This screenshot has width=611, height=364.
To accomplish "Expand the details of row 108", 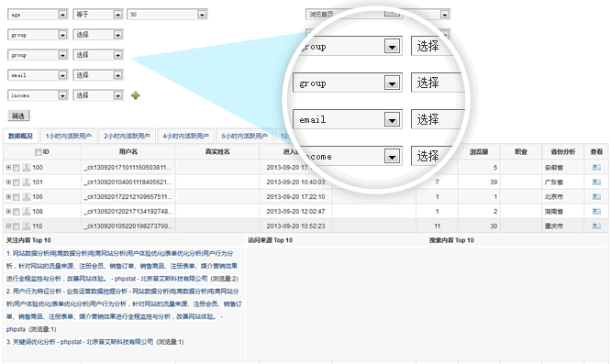I will coord(8,212).
